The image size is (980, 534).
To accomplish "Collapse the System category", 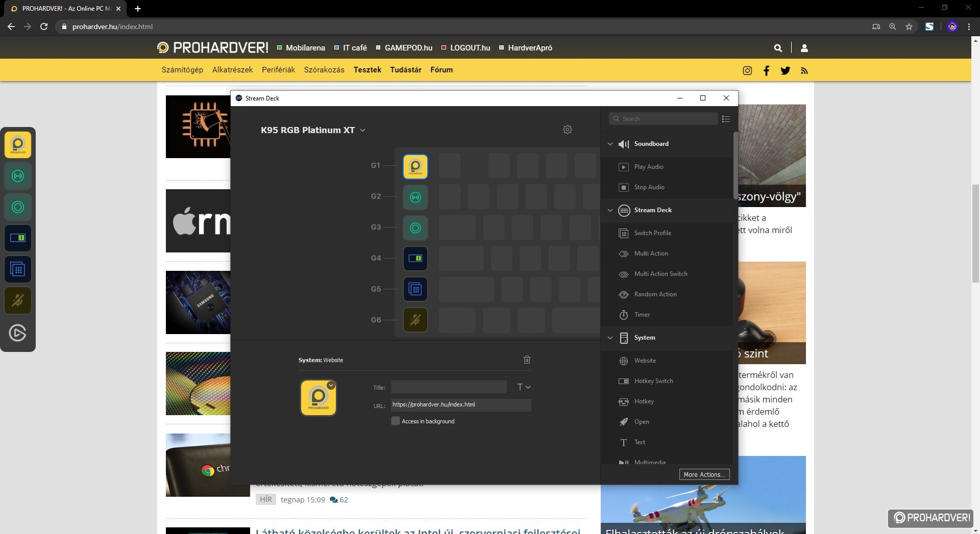I will pyautogui.click(x=610, y=338).
